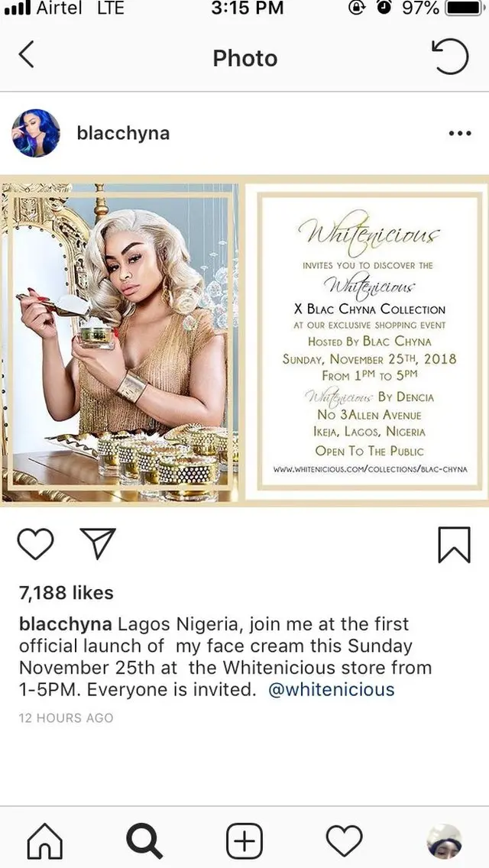The width and height of the screenshot is (489, 868).
Task: Open the post options three-dot menu
Action: click(460, 132)
